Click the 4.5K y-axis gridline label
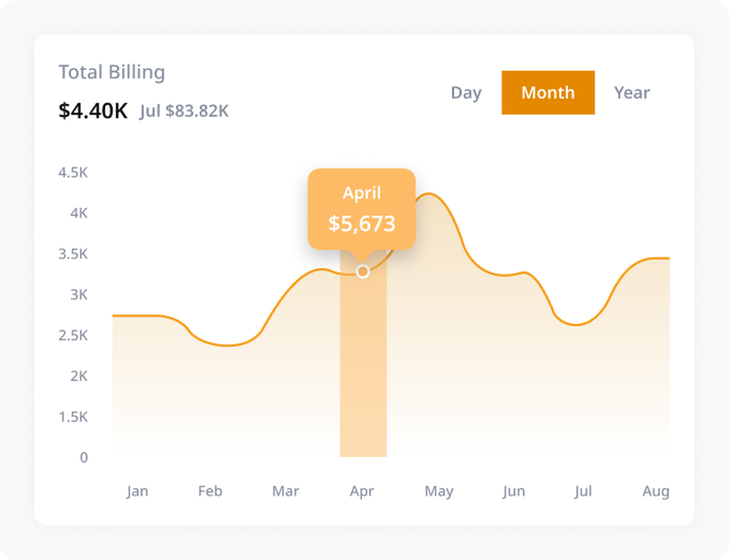 [74, 173]
